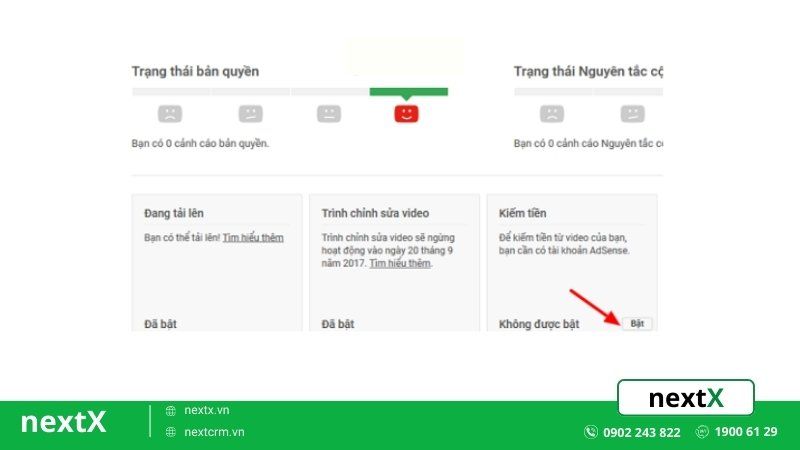Click the green copyright status progress bar

click(409, 92)
